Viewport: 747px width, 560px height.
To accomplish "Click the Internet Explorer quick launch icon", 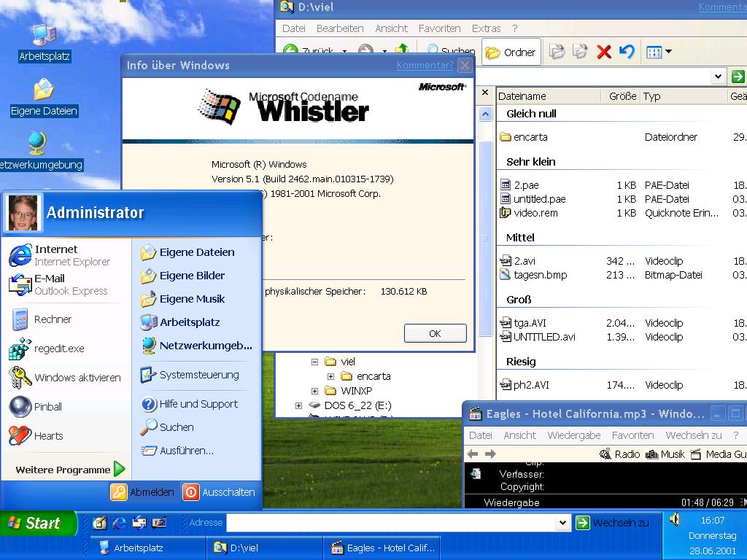I will [x=119, y=523].
